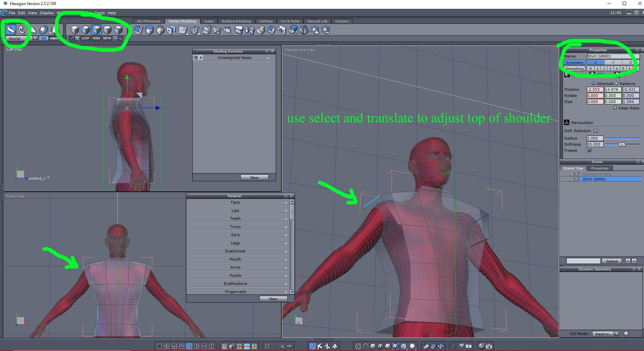Choose face selection mode cube
This screenshot has height=351, width=644.
[85, 30]
